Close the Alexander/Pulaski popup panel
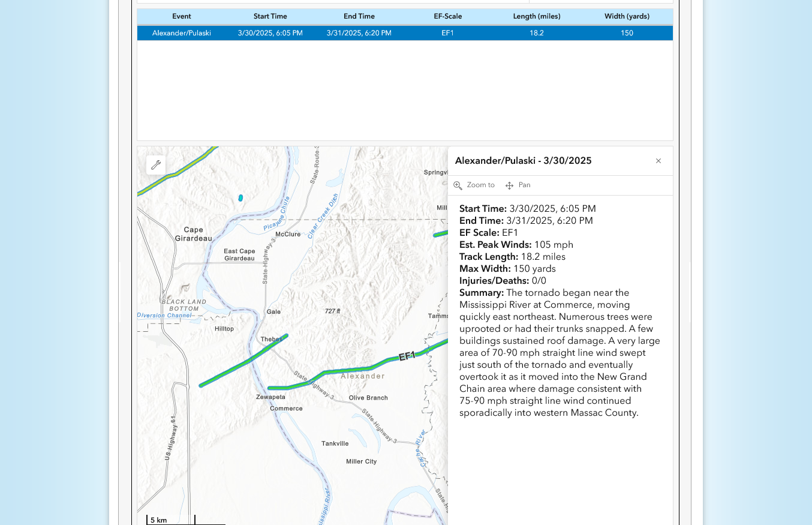Viewport: 812px width, 525px height. tap(658, 161)
